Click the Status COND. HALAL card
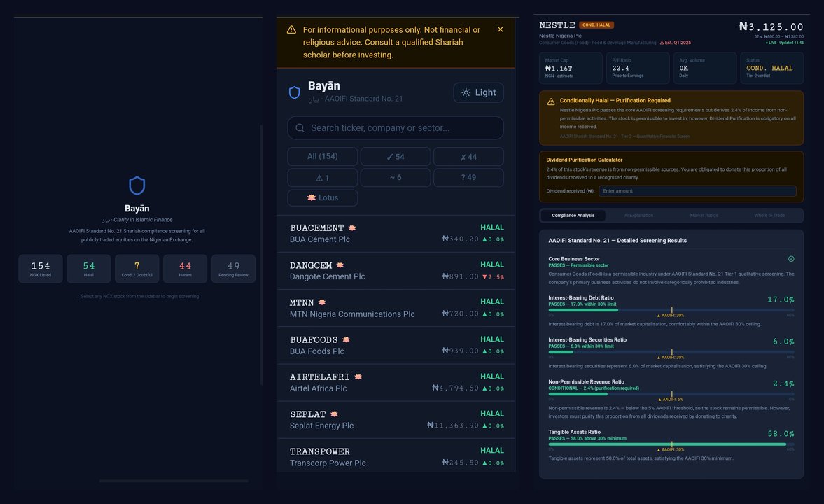This screenshot has width=824, height=504. click(772, 68)
